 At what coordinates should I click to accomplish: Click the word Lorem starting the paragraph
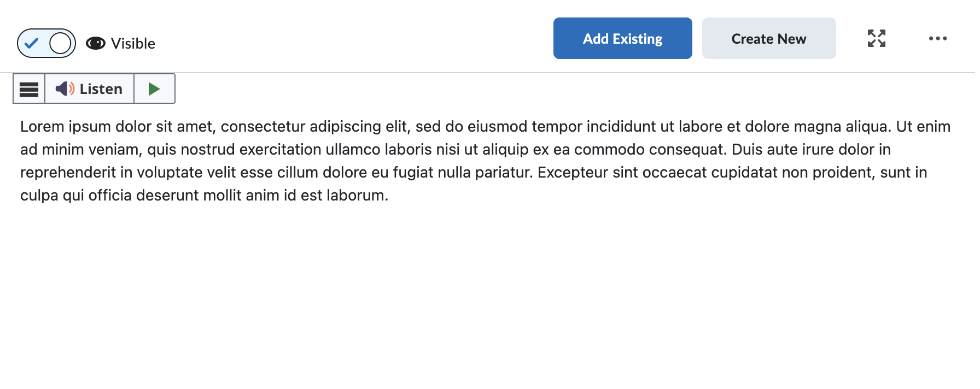click(42, 126)
